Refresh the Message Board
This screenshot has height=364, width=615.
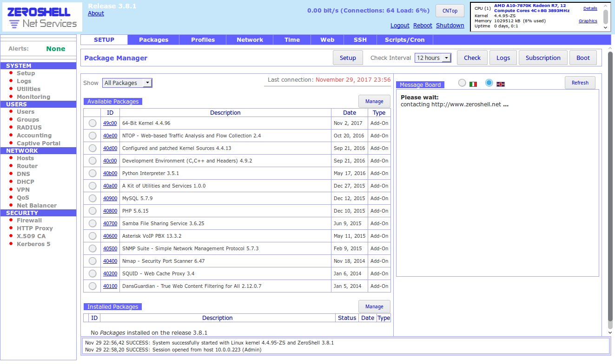(x=580, y=83)
